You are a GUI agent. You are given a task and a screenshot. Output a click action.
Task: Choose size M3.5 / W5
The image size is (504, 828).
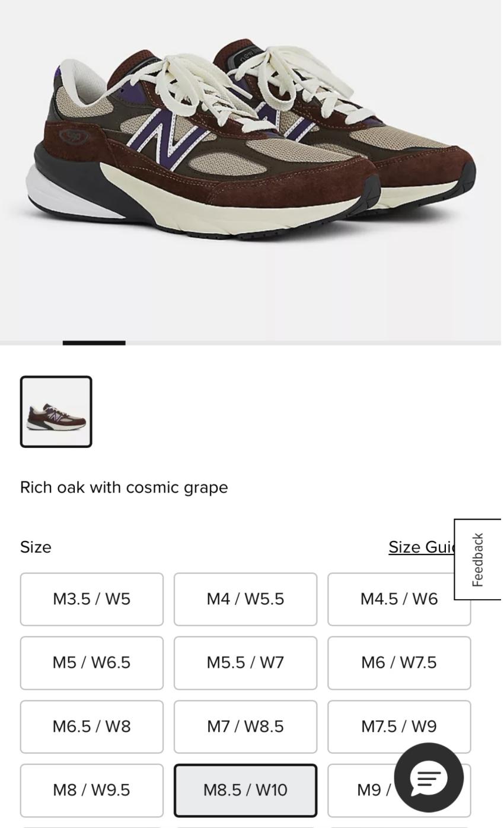pyautogui.click(x=92, y=599)
